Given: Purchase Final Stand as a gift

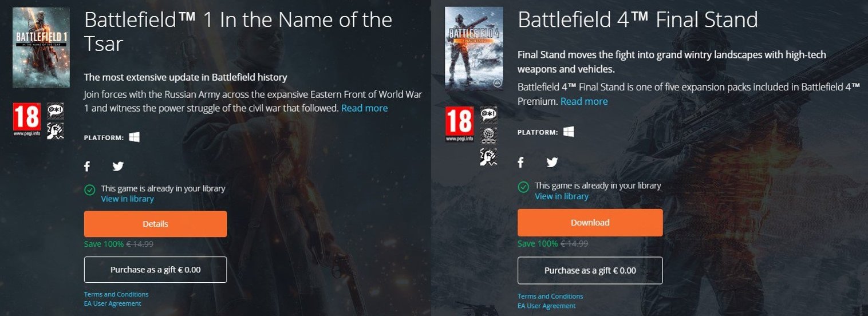Looking at the screenshot, I should (x=590, y=271).
